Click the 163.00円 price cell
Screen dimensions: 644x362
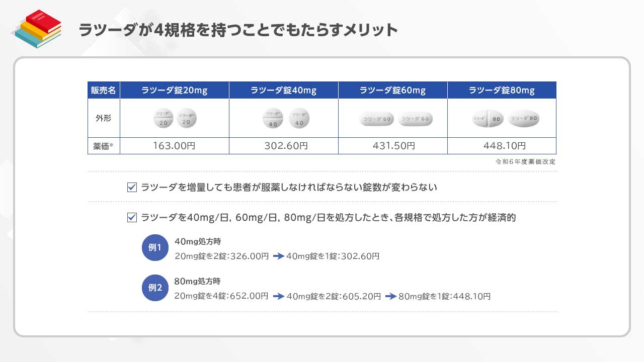tap(175, 146)
